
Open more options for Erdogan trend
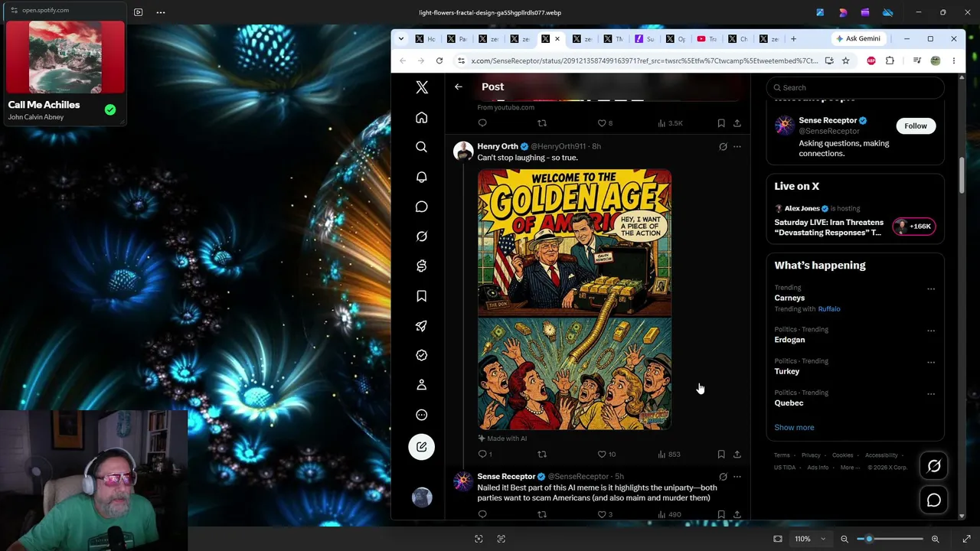931,331
